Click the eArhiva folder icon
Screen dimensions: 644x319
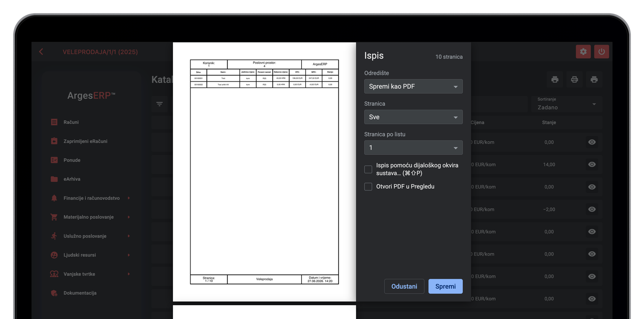click(54, 179)
